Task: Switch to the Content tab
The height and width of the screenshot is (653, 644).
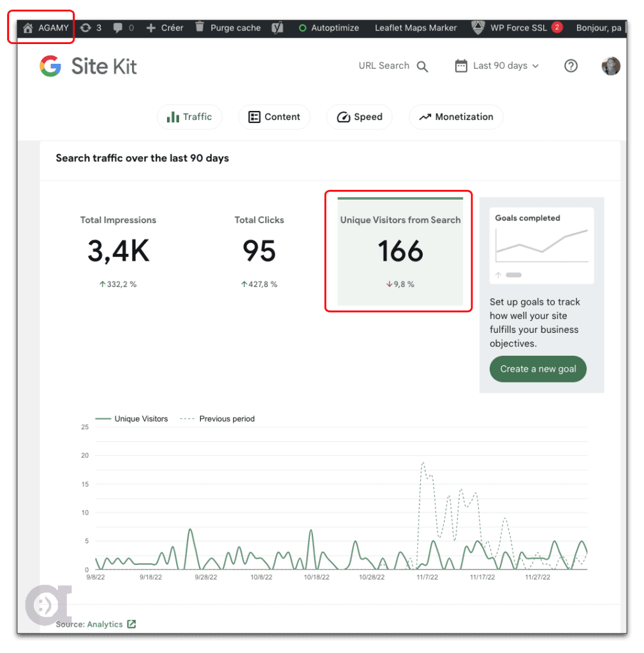Action: click(274, 117)
